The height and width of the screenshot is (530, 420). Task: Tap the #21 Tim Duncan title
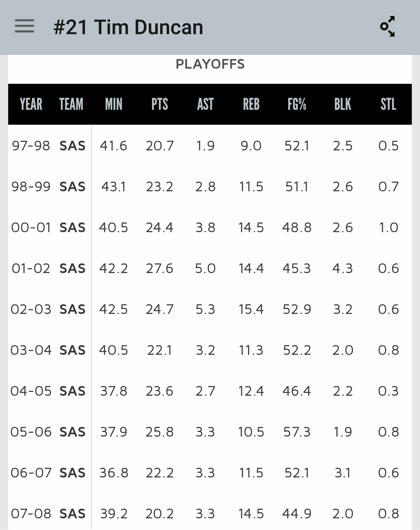128,27
